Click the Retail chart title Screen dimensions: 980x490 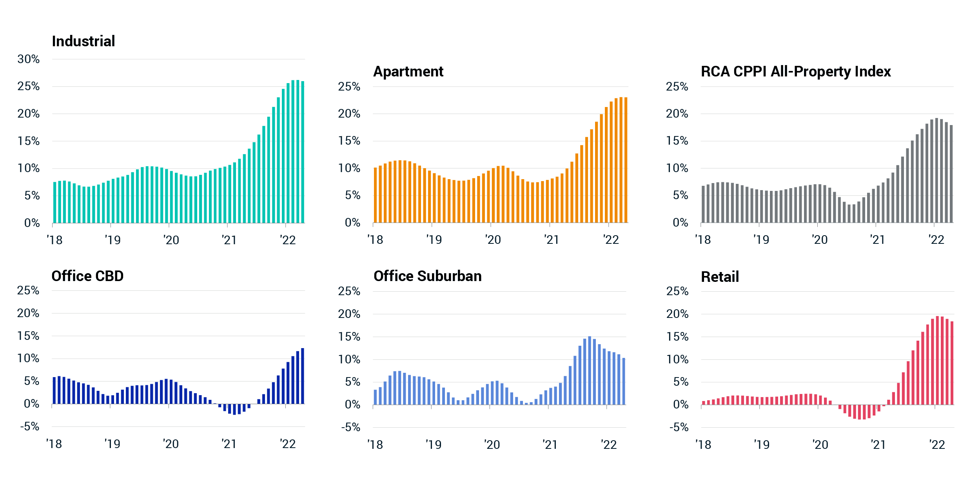(720, 277)
